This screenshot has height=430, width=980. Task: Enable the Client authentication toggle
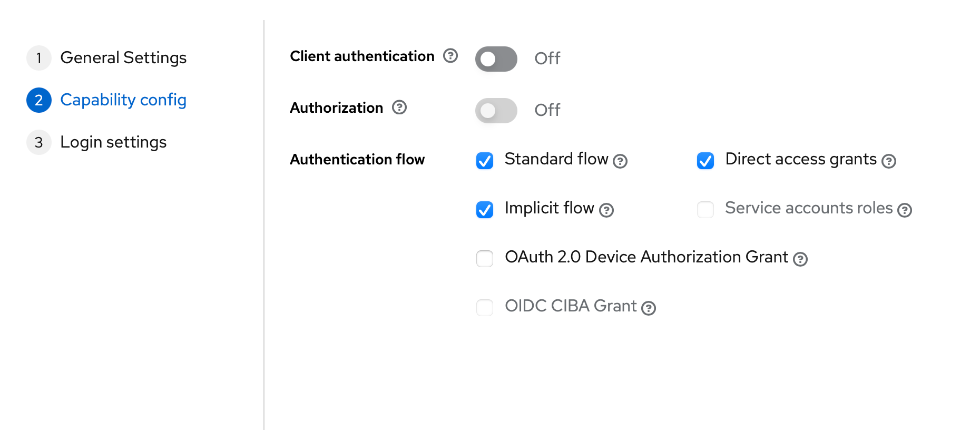click(496, 58)
